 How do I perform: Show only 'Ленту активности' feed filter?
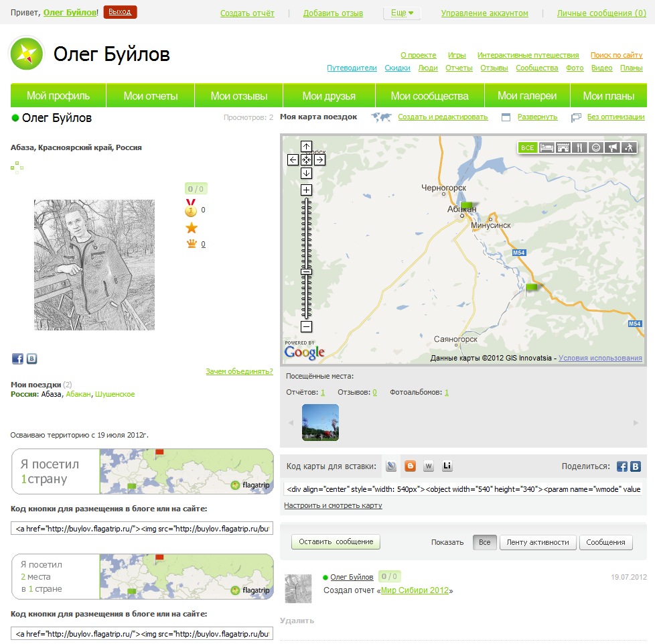[538, 542]
